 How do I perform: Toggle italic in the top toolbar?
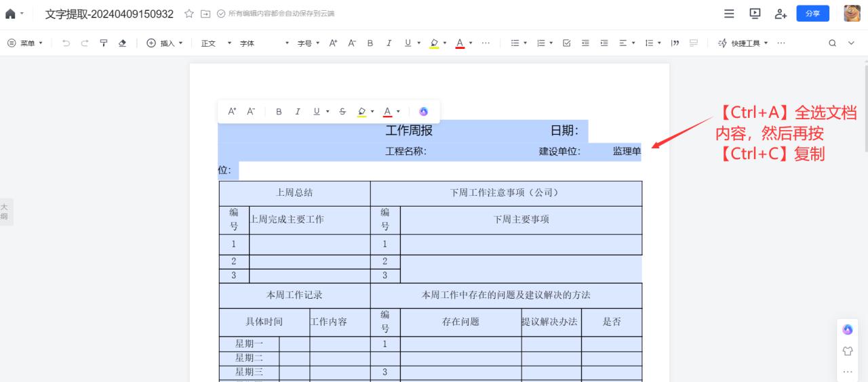point(389,43)
